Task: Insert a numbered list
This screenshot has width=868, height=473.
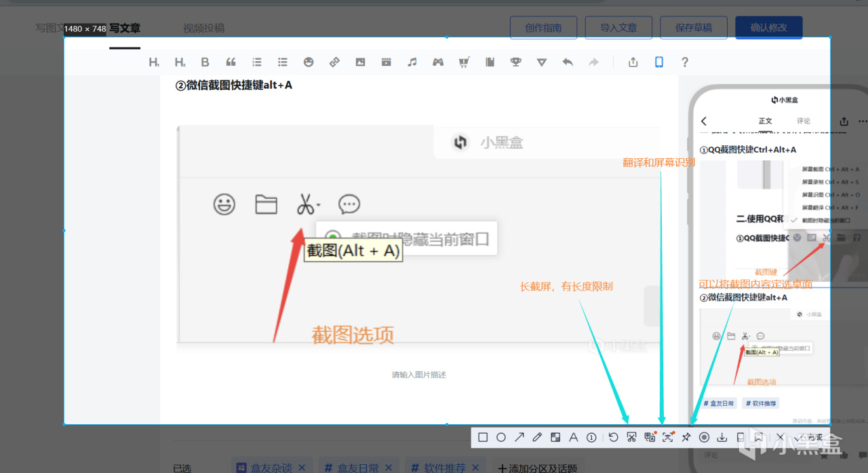Action: [257, 62]
